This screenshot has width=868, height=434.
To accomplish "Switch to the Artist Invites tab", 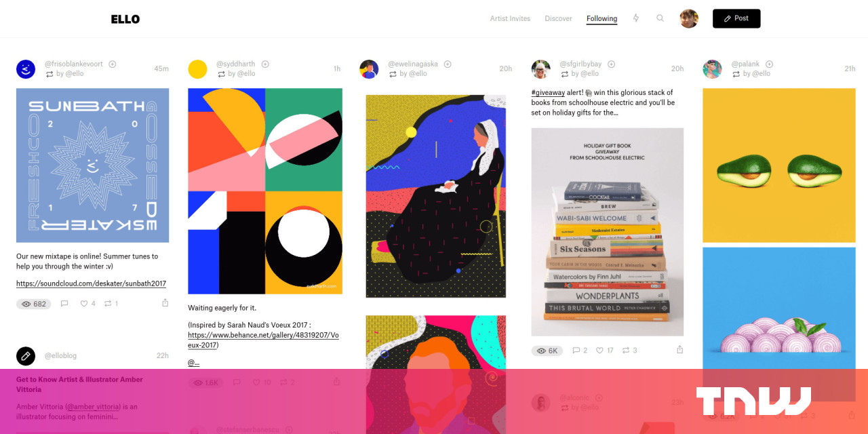I will (x=510, y=19).
